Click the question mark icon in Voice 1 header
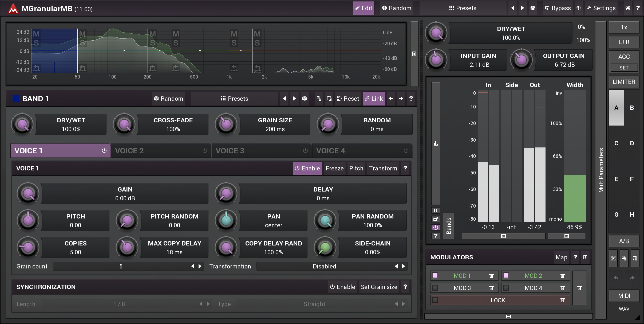Viewport: 644px width, 324px height. point(405,168)
